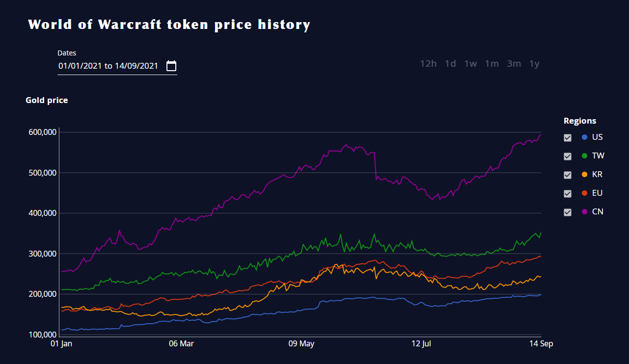Toggle the EU region checkbox
Image resolution: width=629 pixels, height=364 pixels.
pos(568,194)
